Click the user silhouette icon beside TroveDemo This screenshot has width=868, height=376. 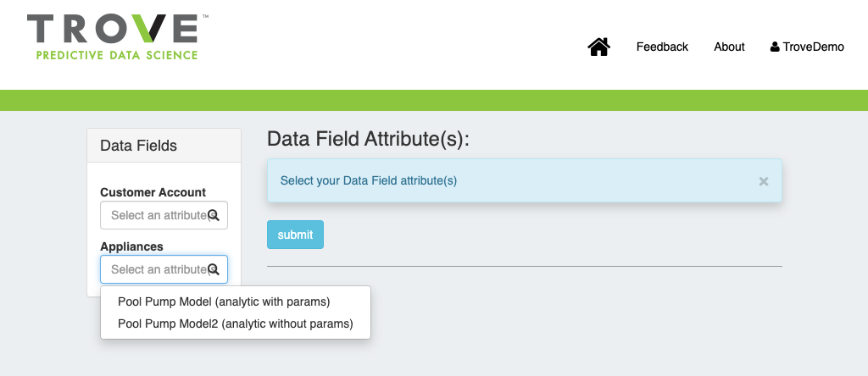tap(775, 47)
